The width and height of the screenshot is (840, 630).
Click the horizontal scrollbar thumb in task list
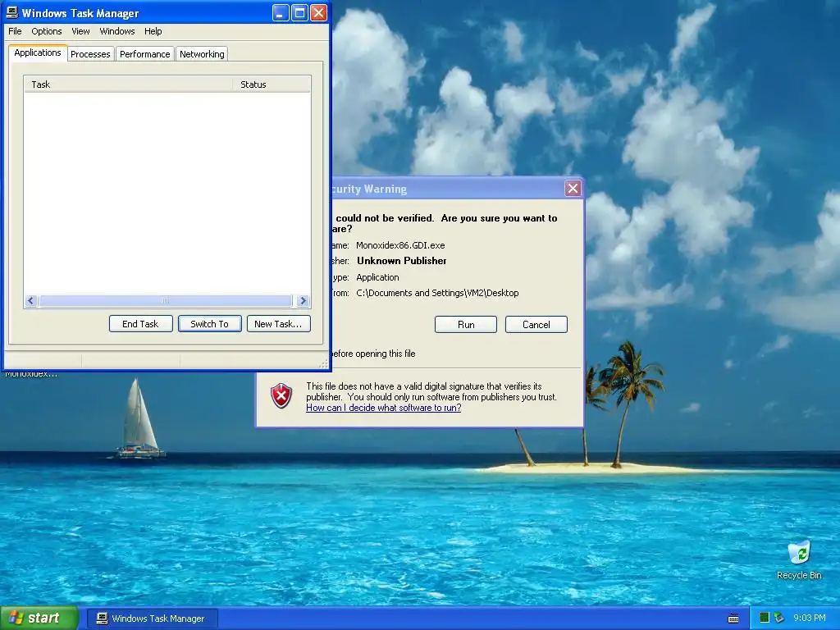click(166, 300)
